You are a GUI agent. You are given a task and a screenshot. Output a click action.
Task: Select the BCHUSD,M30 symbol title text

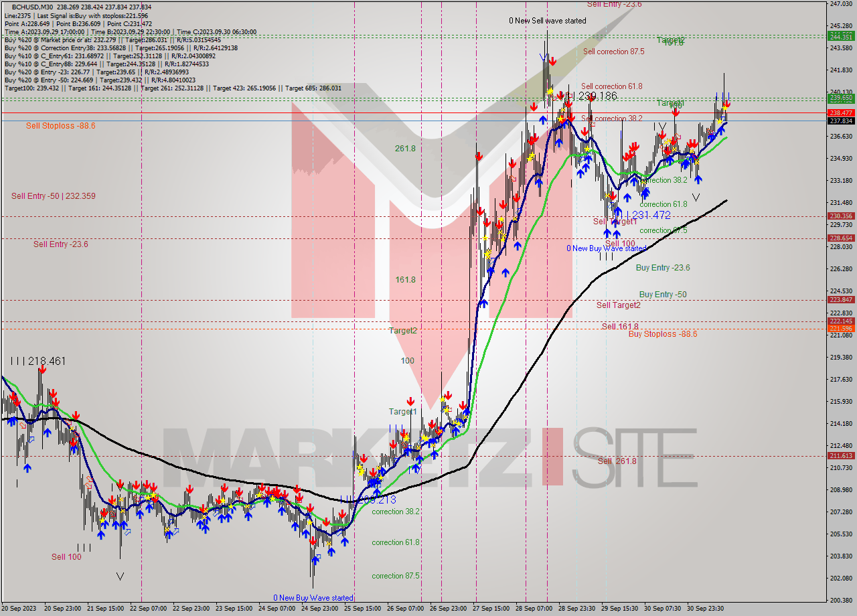(x=33, y=6)
